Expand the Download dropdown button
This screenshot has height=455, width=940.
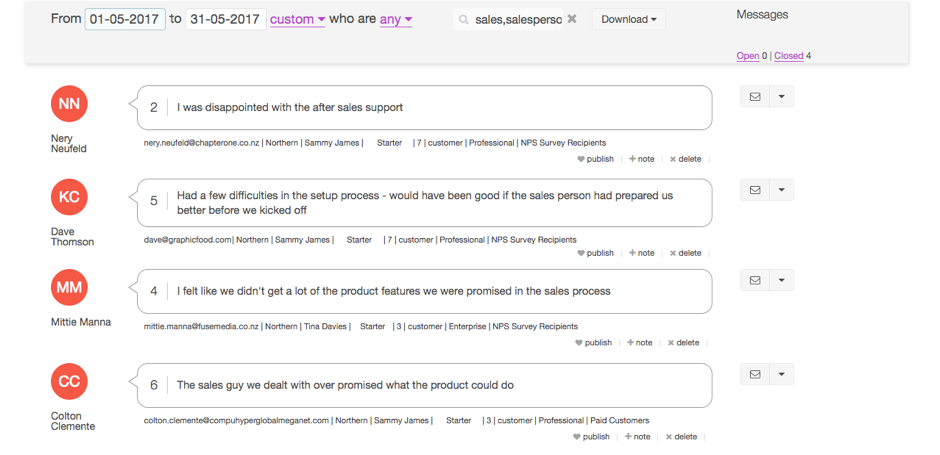point(628,19)
